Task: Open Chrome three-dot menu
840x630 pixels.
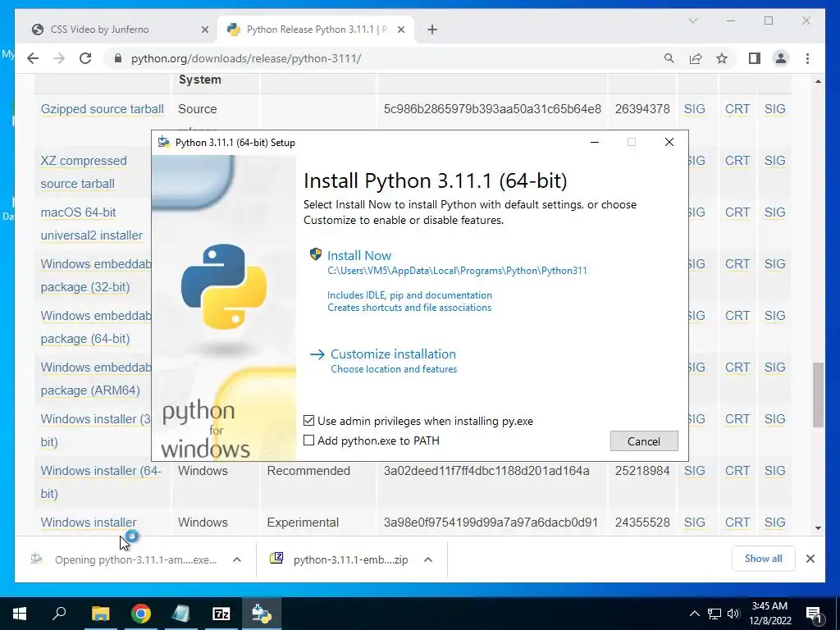Action: [807, 58]
